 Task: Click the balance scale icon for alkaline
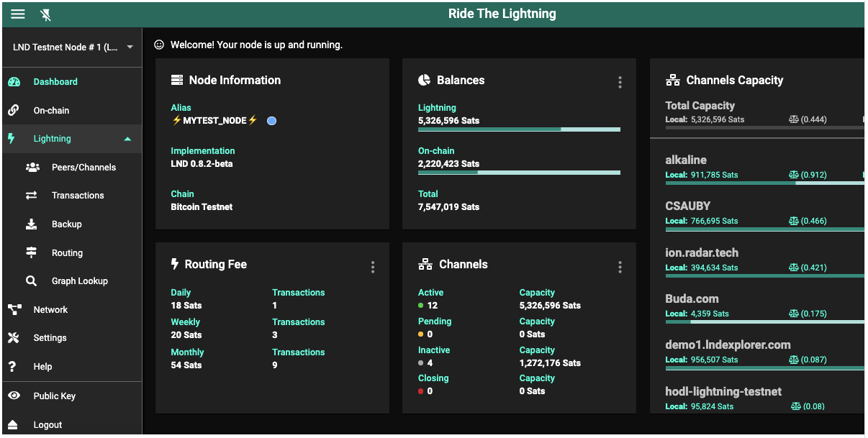pos(794,175)
